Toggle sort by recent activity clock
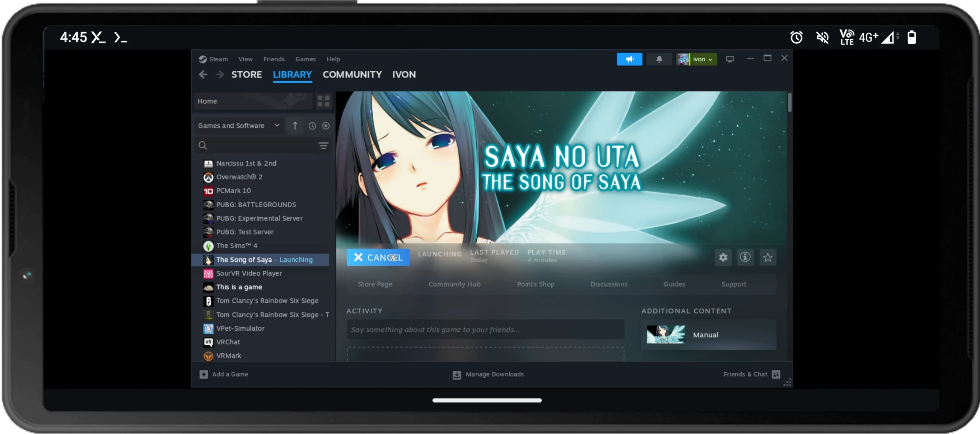The image size is (980, 434). (312, 126)
